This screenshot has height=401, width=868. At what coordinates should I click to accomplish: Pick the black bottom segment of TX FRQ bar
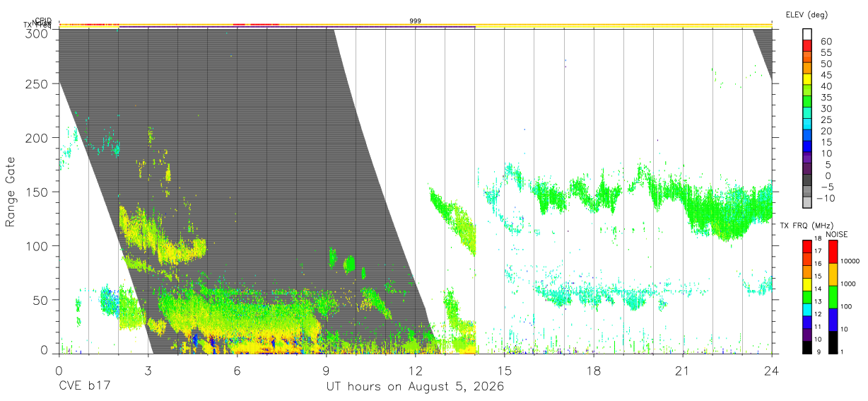tap(807, 346)
